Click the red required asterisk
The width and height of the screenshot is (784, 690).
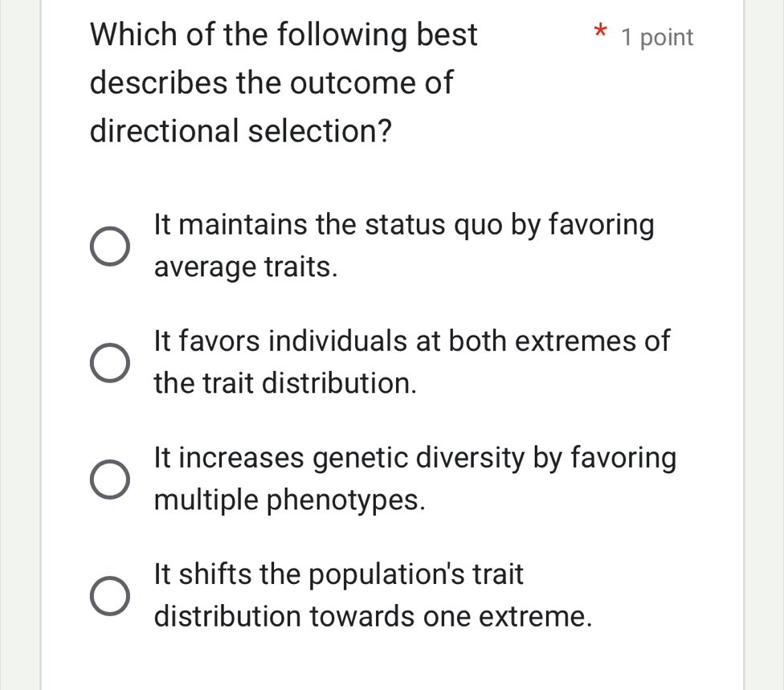pyautogui.click(x=599, y=32)
